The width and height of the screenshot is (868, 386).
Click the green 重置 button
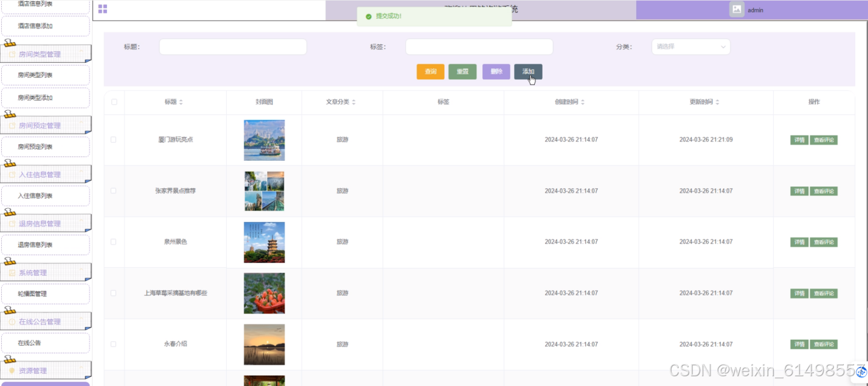(x=462, y=72)
